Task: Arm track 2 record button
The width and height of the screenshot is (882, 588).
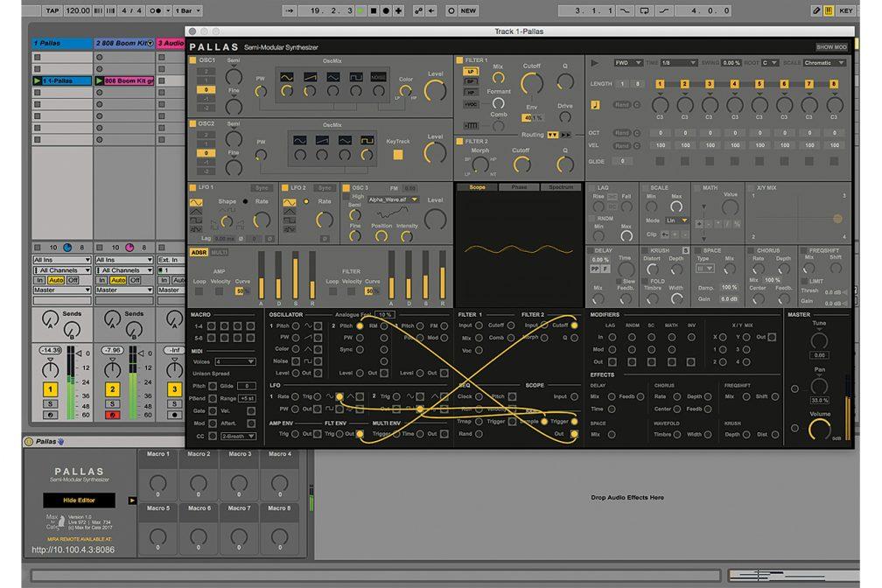Action: (113, 415)
